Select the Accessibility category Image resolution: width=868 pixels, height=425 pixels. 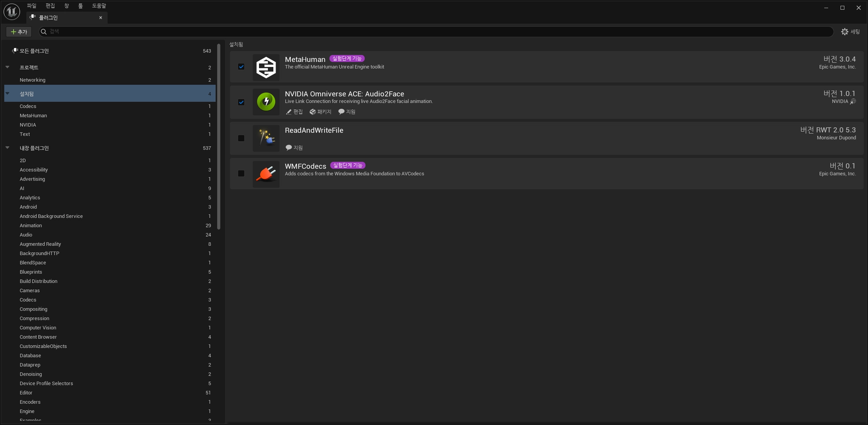click(110, 170)
